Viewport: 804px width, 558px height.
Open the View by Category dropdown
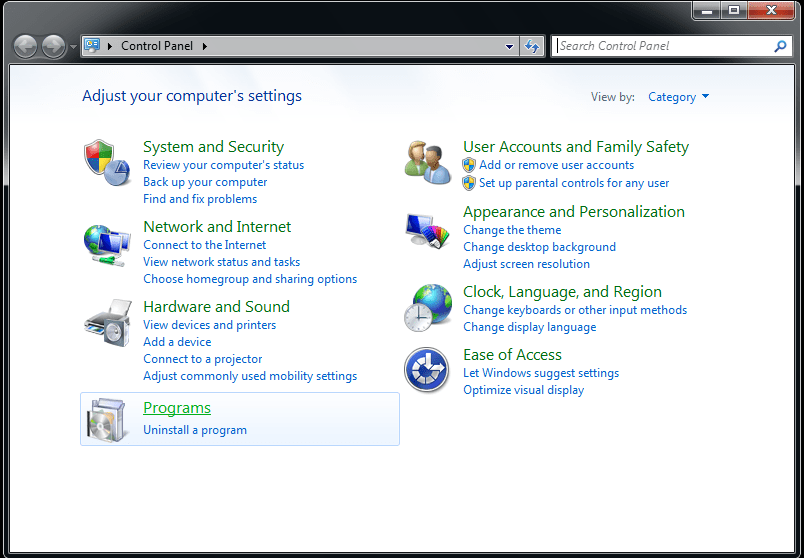(678, 97)
